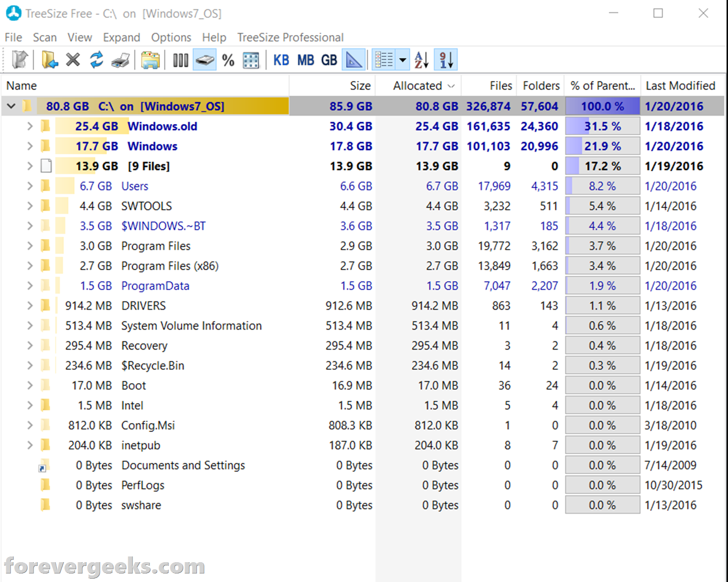The image size is (728, 582).
Task: Expand the Users folder
Action: 30,186
